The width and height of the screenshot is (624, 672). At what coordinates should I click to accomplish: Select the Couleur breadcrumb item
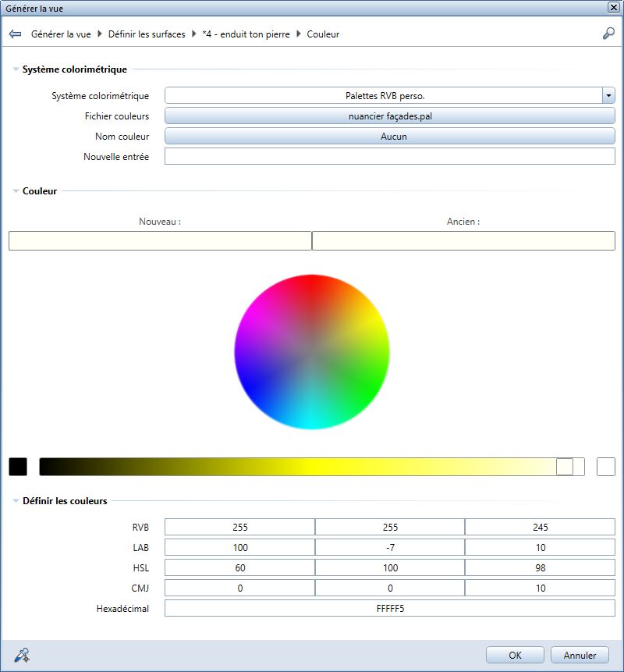[x=323, y=34]
